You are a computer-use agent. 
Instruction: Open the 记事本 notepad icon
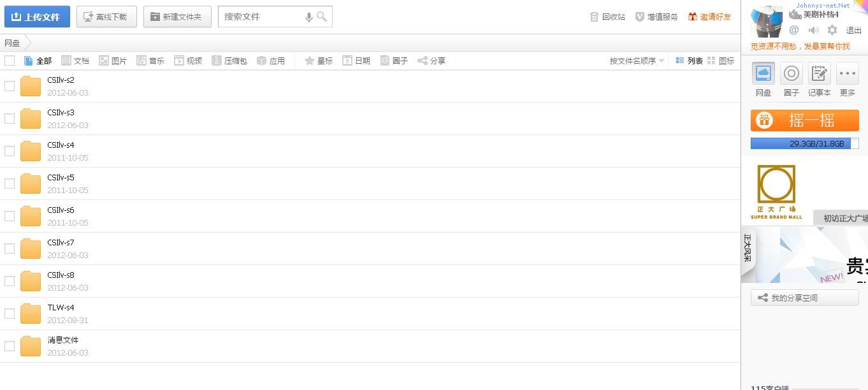819,74
